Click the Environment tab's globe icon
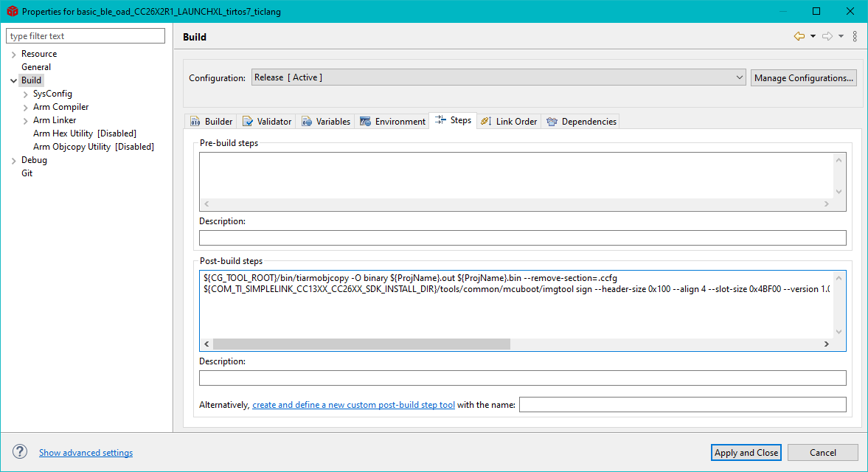This screenshot has width=868, height=472. (x=366, y=120)
